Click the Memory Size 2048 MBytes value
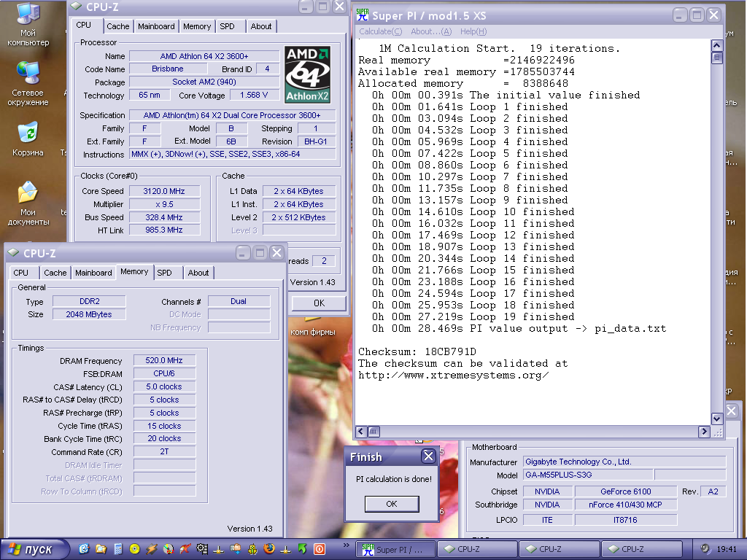This screenshot has height=560, width=747. coord(89,314)
